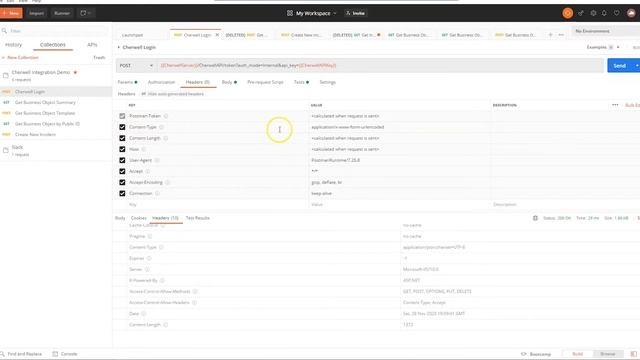Open the response Cookies tab
This screenshot has height=360, width=640.
click(138, 218)
